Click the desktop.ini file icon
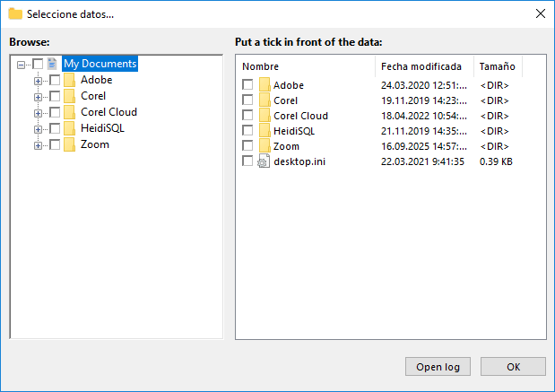This screenshot has height=392, width=555. (x=264, y=161)
